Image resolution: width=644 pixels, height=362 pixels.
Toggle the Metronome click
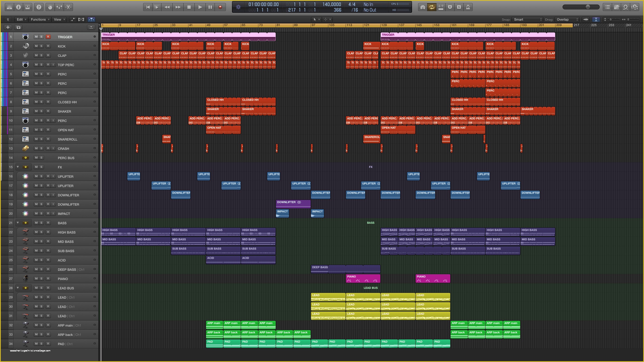click(468, 7)
